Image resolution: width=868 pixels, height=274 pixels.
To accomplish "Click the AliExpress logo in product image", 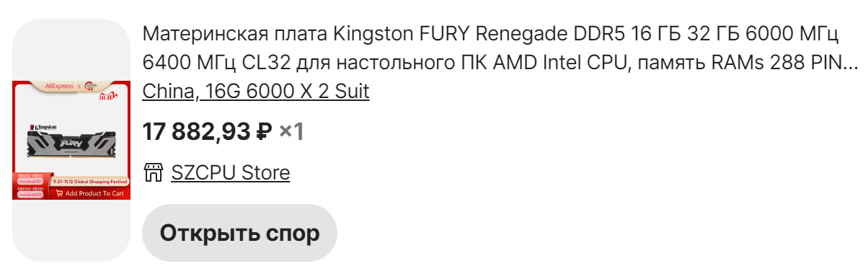I will pos(59,86).
